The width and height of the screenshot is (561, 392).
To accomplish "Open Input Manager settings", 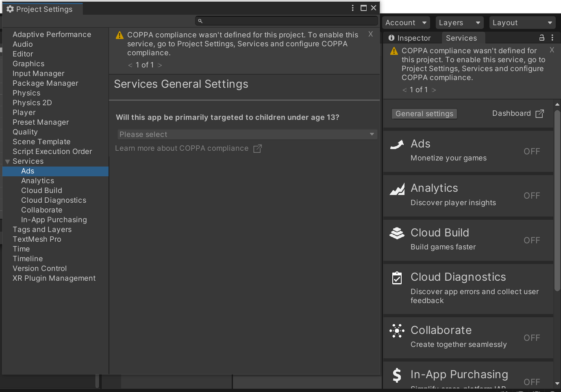I will tap(39, 74).
